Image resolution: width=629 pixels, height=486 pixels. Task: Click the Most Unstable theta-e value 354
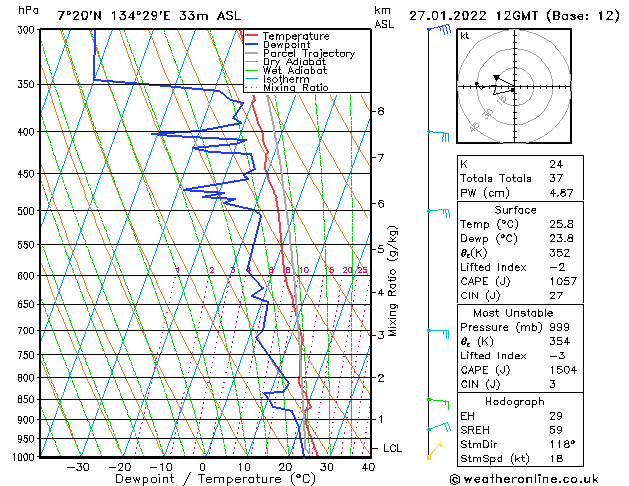pyautogui.click(x=560, y=341)
